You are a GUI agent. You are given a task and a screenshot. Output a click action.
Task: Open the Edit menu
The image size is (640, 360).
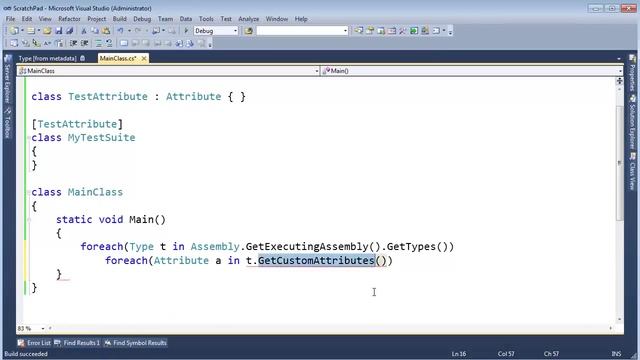[27, 19]
